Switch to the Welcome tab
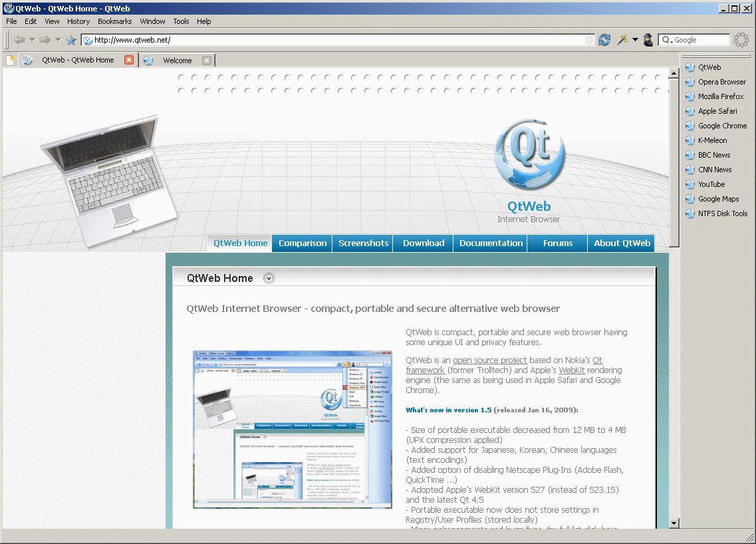 coord(177,61)
